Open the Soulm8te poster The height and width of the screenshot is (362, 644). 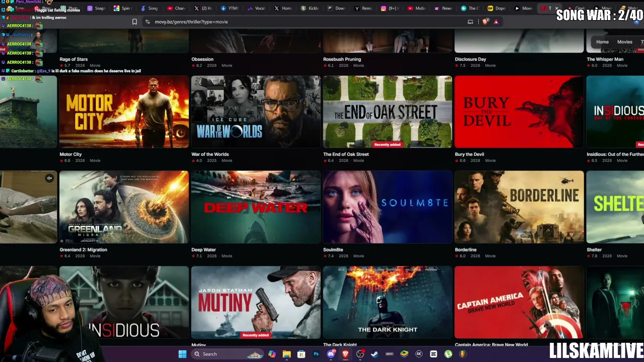click(x=387, y=207)
